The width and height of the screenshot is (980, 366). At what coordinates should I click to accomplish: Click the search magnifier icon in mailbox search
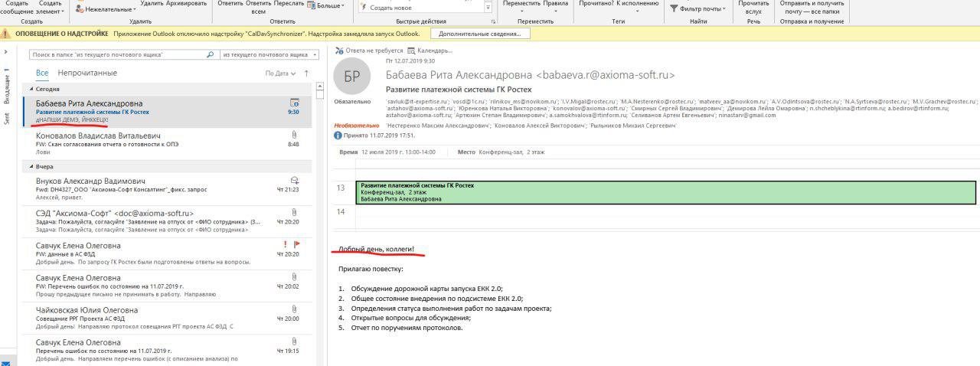pos(210,55)
